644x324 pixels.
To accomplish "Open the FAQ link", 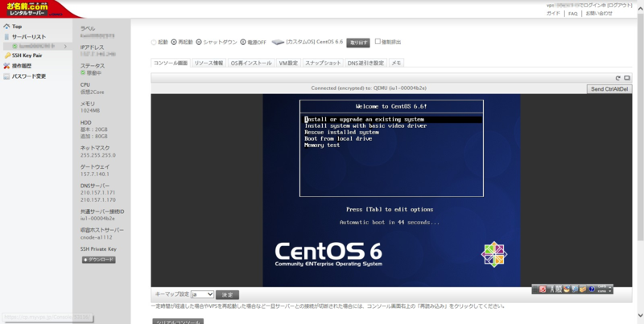I will 573,14.
